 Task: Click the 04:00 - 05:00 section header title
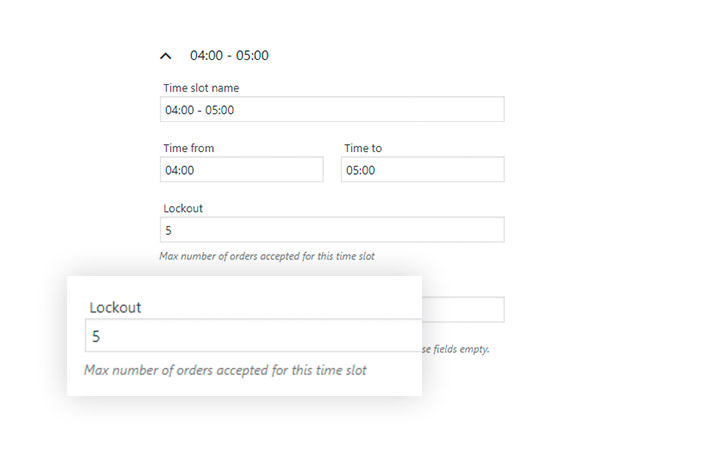(229, 56)
